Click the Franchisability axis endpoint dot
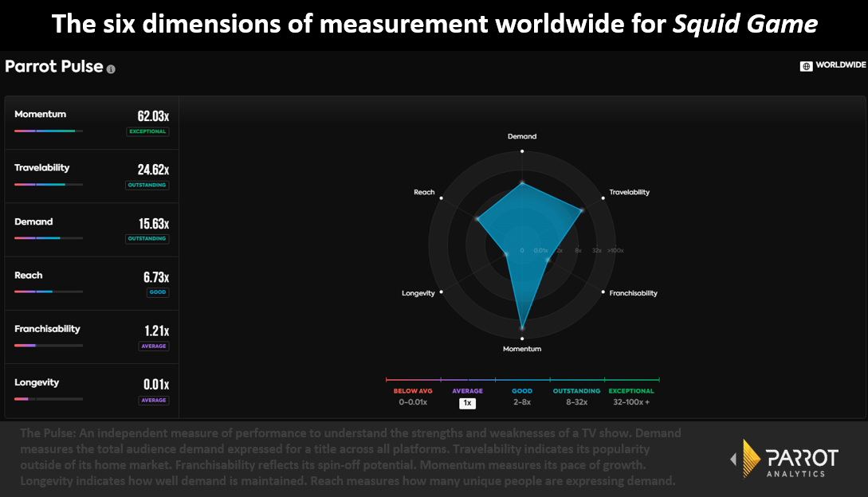Viewport: 868px width, 497px height. [x=603, y=292]
